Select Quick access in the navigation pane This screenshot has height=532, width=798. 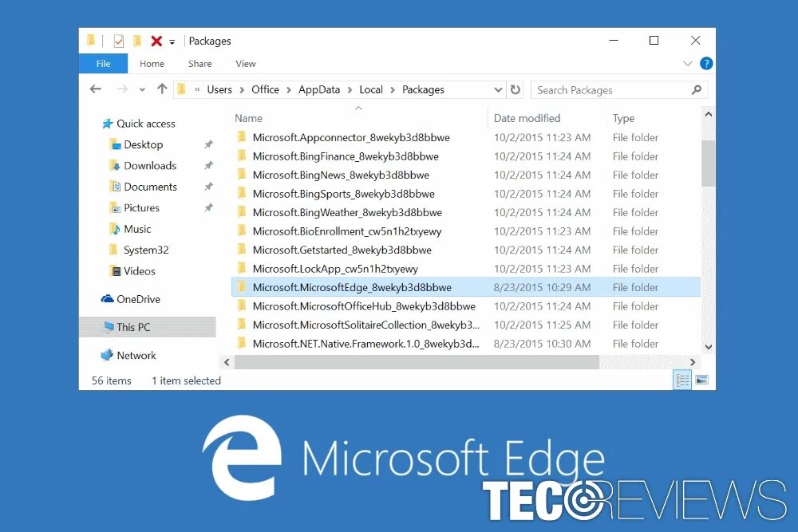138,124
